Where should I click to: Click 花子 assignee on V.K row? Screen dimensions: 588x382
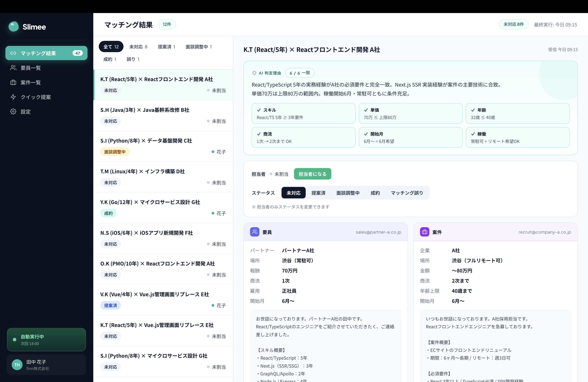coord(219,305)
